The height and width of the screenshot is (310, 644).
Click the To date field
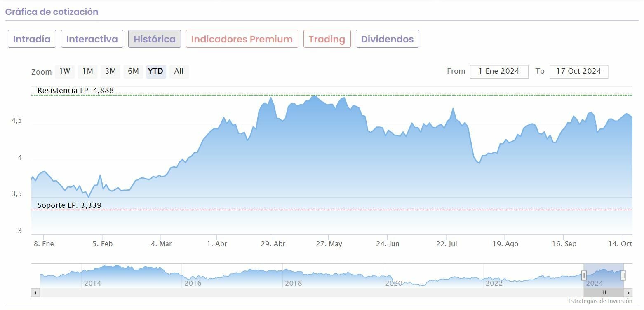point(578,71)
